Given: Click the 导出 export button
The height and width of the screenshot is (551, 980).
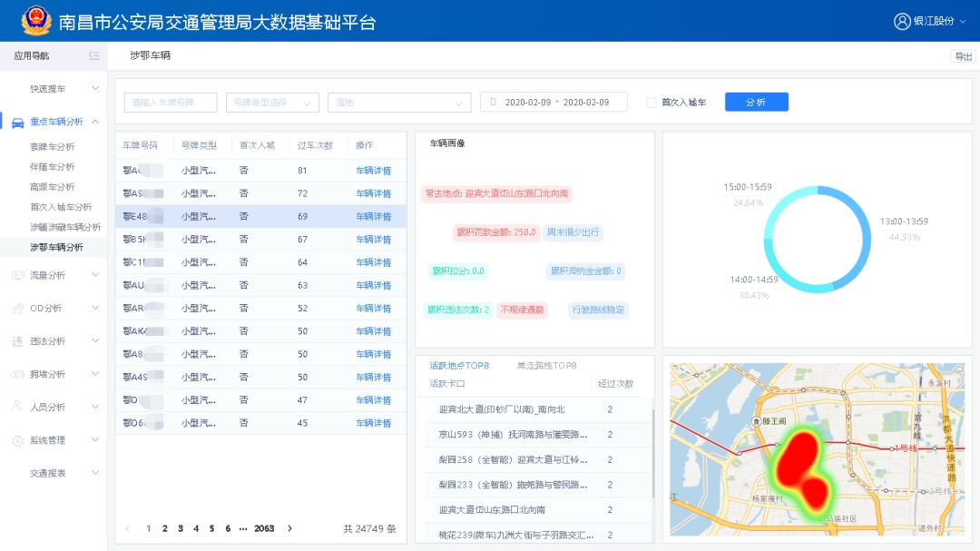Looking at the screenshot, I should (x=962, y=56).
